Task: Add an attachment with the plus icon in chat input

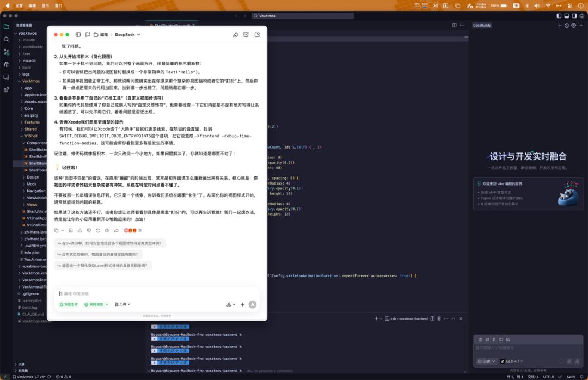Action: [x=242, y=304]
